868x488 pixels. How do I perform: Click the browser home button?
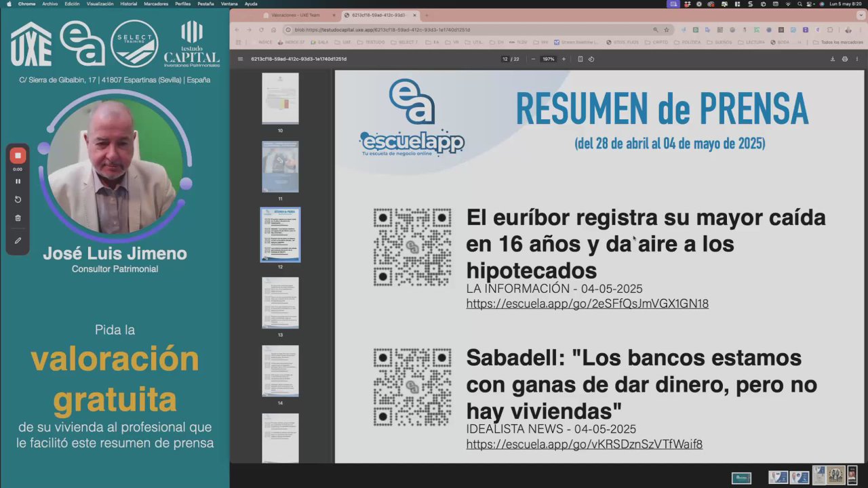(273, 30)
